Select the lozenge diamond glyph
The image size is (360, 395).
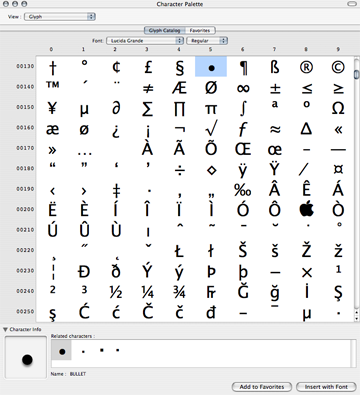[211, 170]
